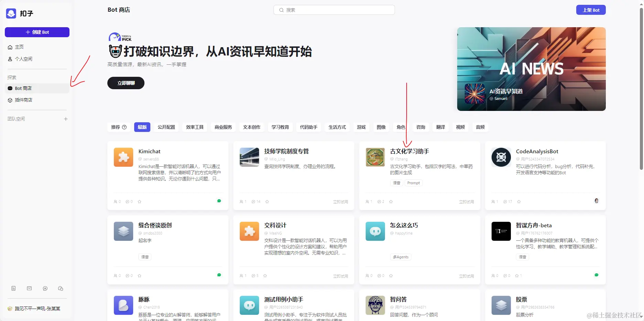Click the search magnifier icon
Viewport: 644px width, 321px height.
[281, 10]
